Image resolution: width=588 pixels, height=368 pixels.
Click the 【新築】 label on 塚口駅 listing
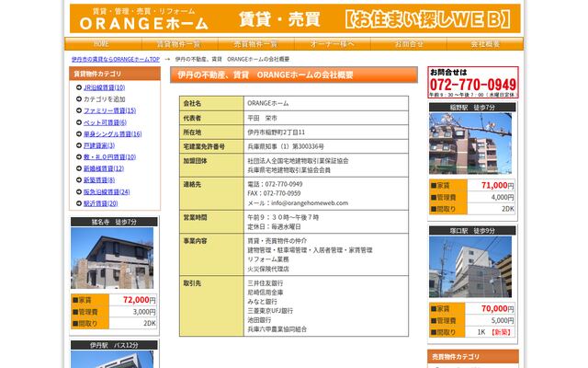tap(501, 332)
